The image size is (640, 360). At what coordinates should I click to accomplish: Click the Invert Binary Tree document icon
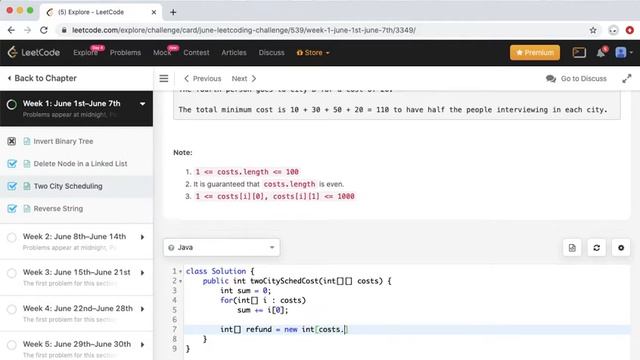27,141
